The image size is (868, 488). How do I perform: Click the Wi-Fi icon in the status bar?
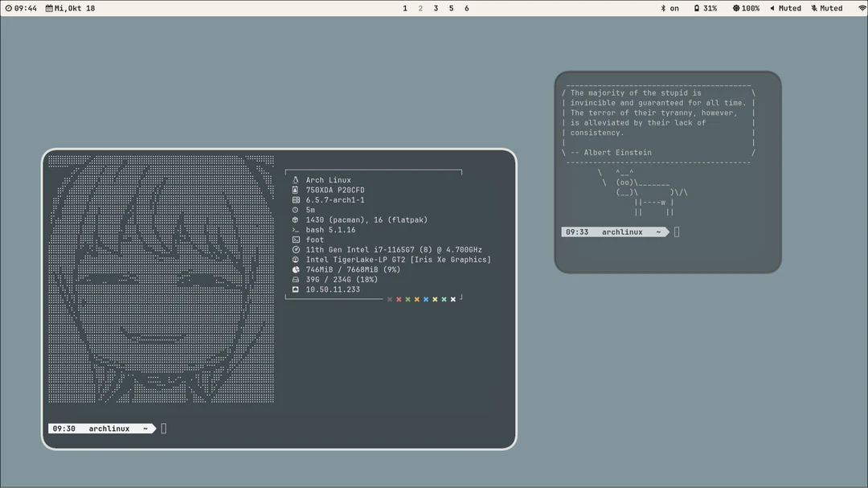coord(862,8)
